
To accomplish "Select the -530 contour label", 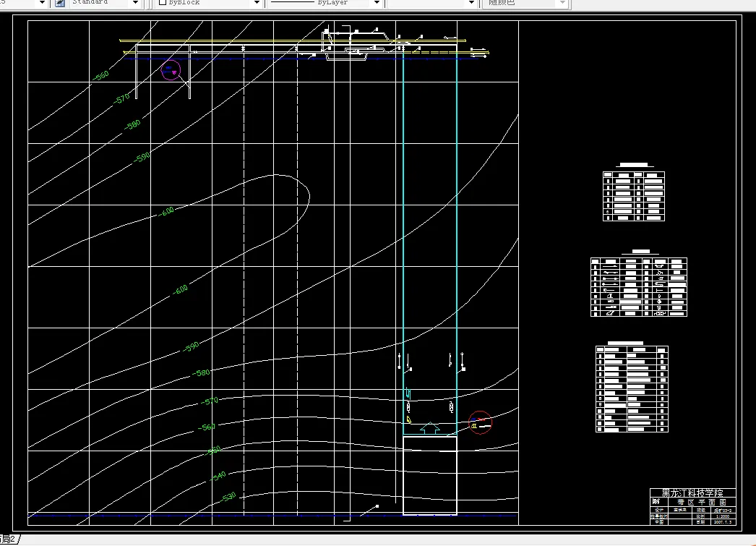I will click(228, 497).
